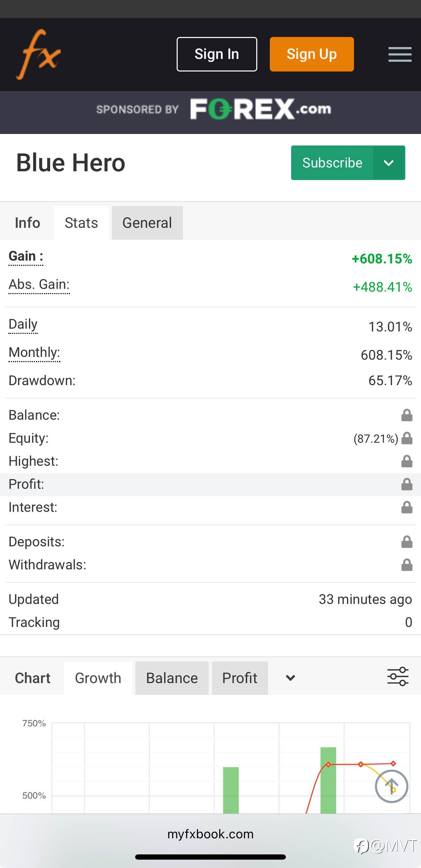Switch to the General tab
Image resolution: width=421 pixels, height=868 pixels.
point(147,223)
